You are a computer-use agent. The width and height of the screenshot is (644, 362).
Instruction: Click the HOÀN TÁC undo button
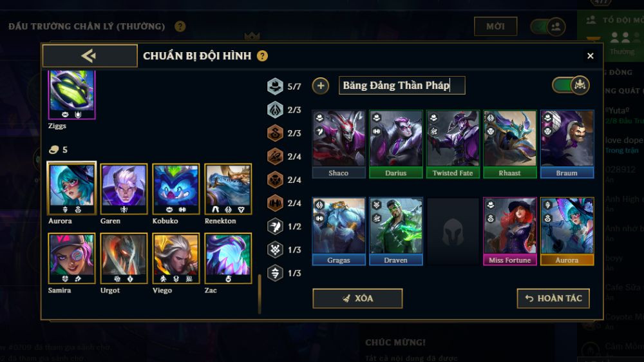(553, 298)
